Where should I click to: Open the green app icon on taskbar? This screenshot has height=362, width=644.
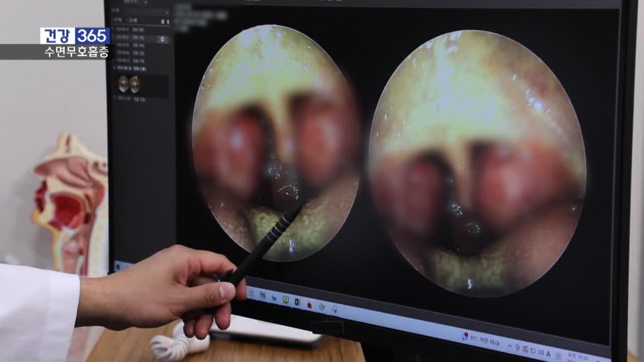(x=286, y=300)
